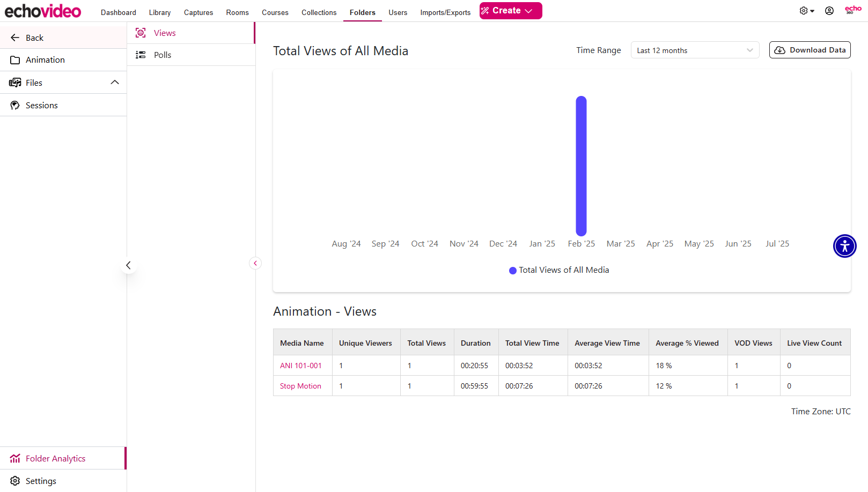Click the Aug '24 axis label
This screenshot has width=868, height=492.
(346, 243)
